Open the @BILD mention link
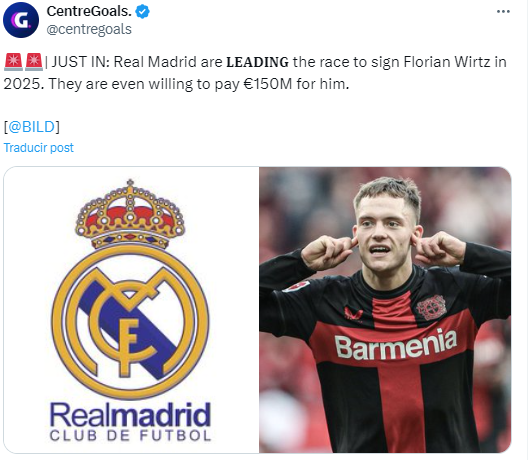Screen dimensions: 529x460 point(31,127)
